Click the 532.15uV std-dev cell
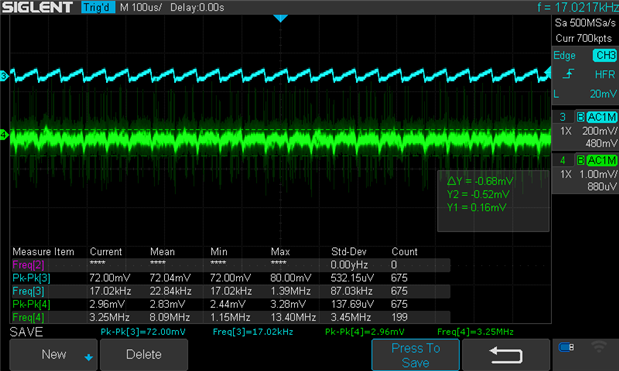Image resolution: width=619 pixels, height=371 pixels. click(352, 278)
